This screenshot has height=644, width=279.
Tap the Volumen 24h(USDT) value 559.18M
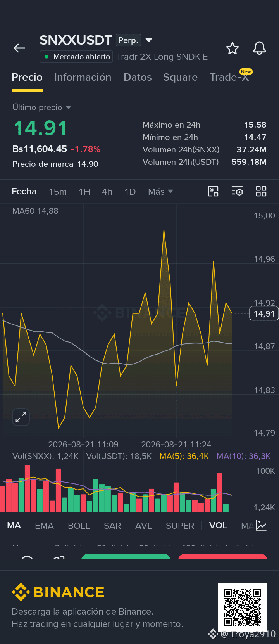coord(249,162)
